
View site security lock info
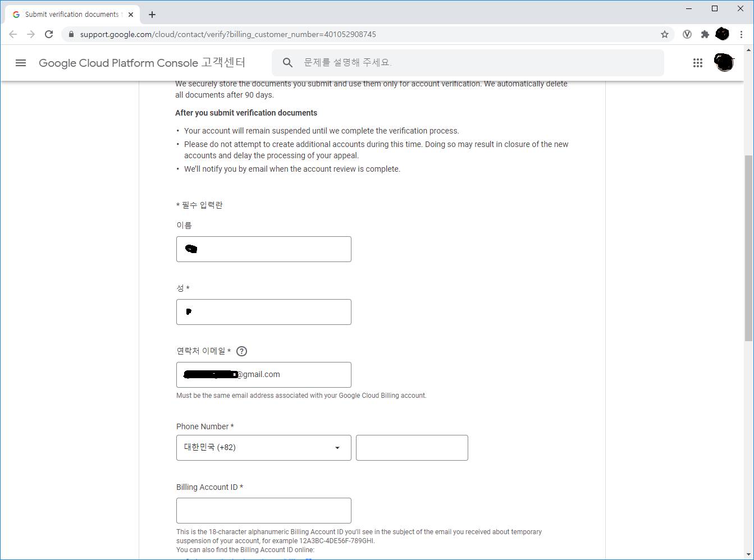71,34
